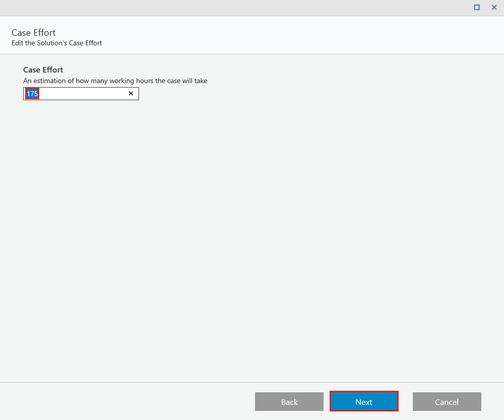
Task: Click the large "Case Effort" page title
Action: 33,32
